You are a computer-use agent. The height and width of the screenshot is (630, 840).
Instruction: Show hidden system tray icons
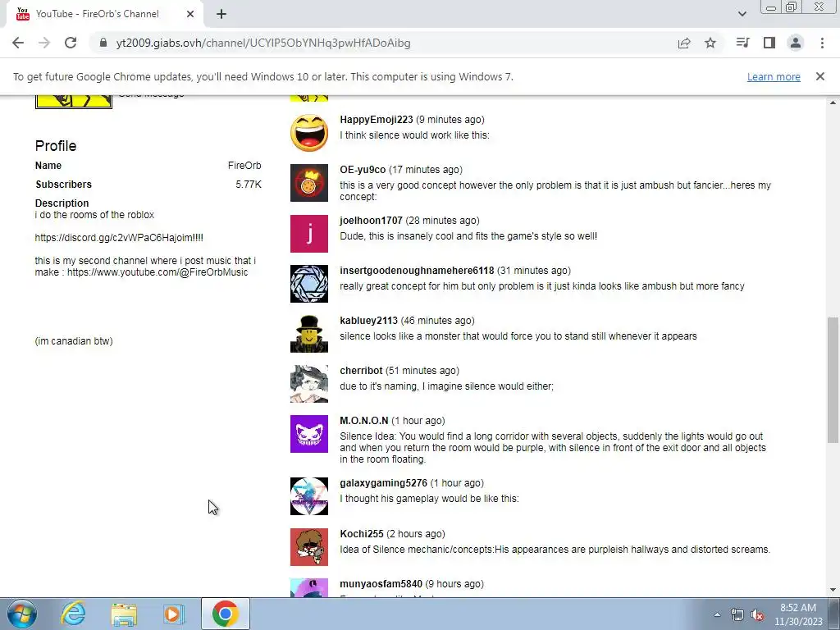717,614
